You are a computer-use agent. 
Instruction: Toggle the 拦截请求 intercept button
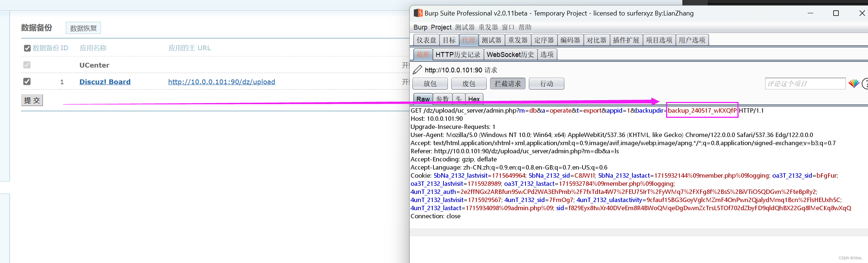(508, 83)
